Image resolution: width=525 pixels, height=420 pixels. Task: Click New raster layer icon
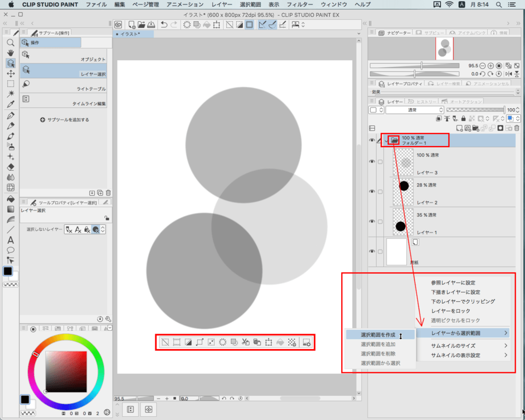coord(459,129)
